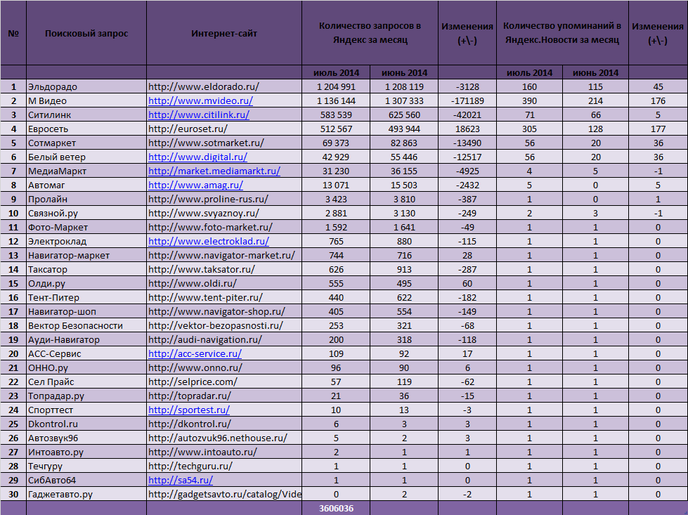This screenshot has height=515, width=688.
Task: Open the electroklad.ru hyperlink
Action: click(x=208, y=241)
